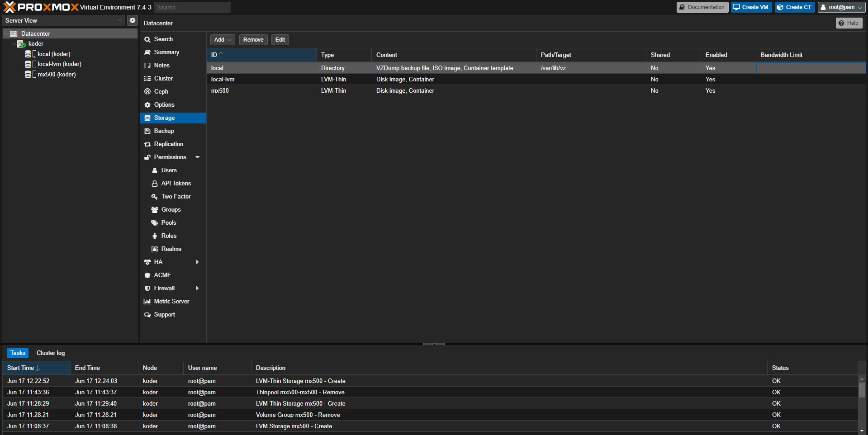Open the API Tokens page
This screenshot has width=868, height=435.
175,184
